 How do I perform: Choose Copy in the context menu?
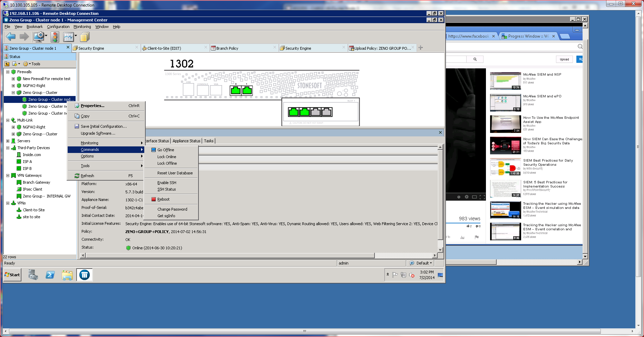[106, 116]
